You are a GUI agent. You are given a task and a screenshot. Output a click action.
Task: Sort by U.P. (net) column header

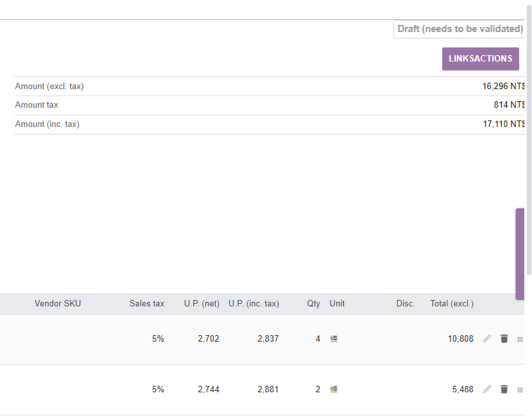[x=202, y=304]
